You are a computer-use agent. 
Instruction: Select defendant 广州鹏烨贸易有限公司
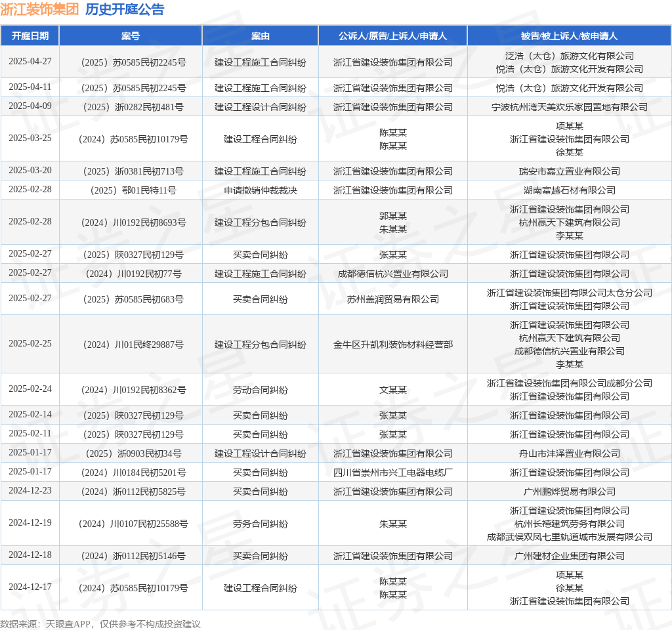click(x=569, y=492)
